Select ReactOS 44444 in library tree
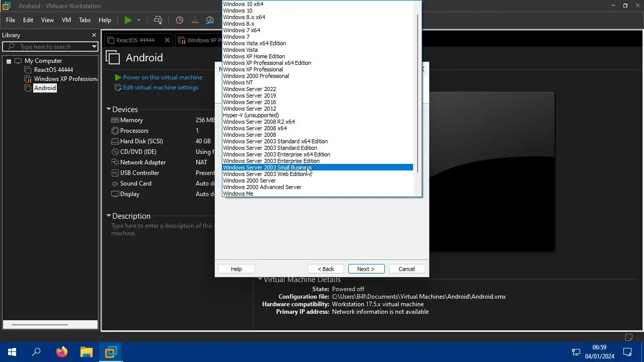This screenshot has width=644, height=362. [x=53, y=70]
